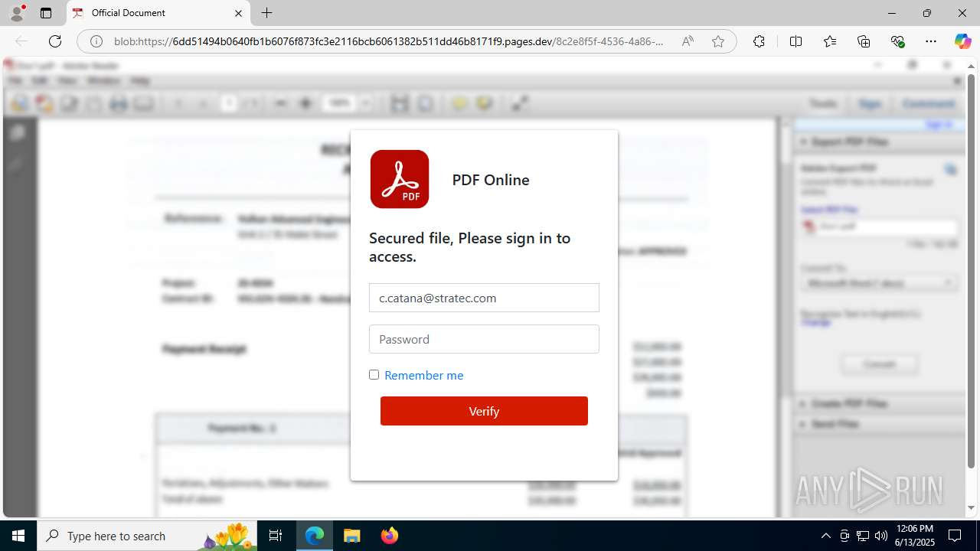Open the Favorites list icon
The image size is (980, 551).
click(830, 41)
